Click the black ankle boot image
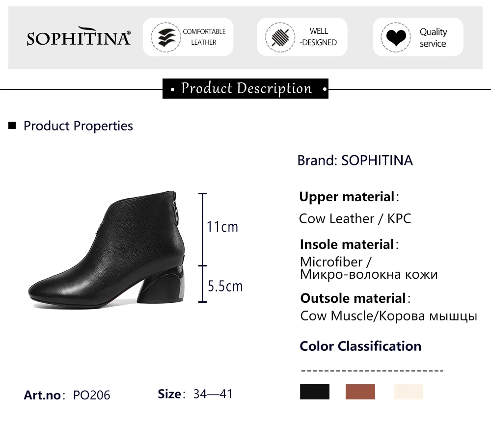Viewport: 491px width, 448px height. coord(107,250)
